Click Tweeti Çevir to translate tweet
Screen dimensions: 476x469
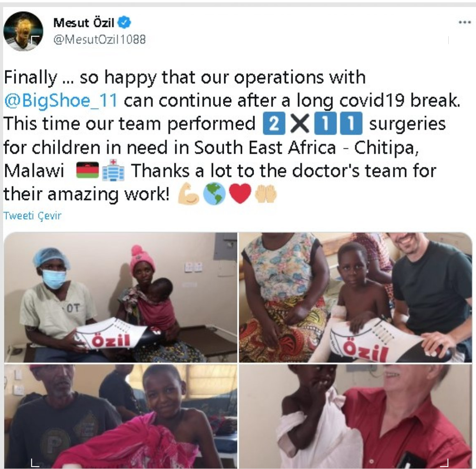pyautogui.click(x=32, y=215)
